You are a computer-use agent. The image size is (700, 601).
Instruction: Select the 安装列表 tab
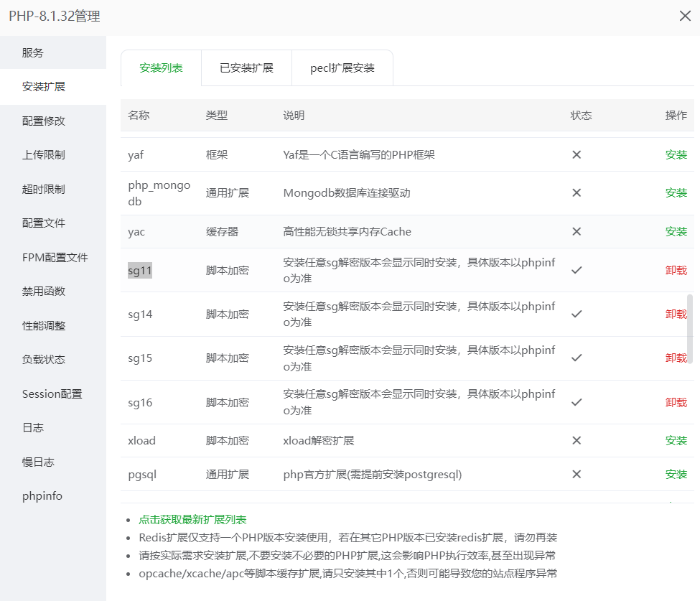tap(161, 68)
